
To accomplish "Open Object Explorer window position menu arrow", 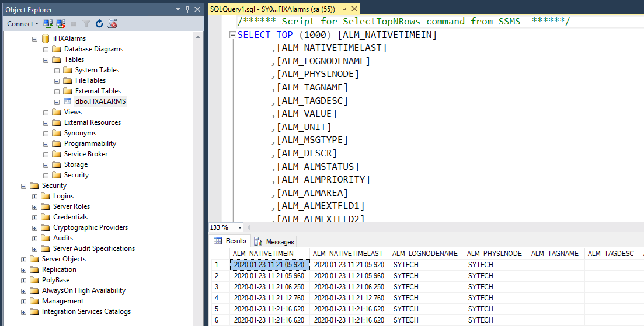I will (x=178, y=9).
